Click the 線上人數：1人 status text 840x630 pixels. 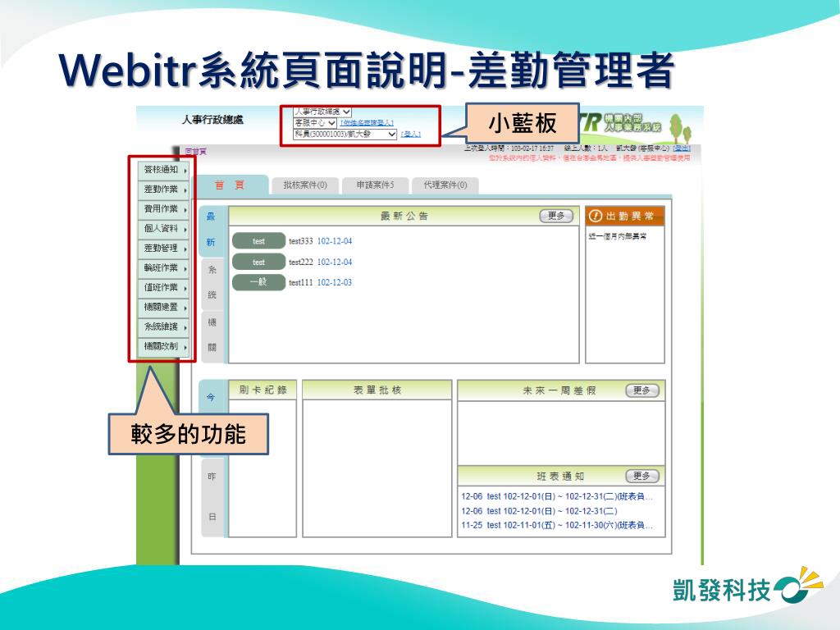(x=586, y=148)
